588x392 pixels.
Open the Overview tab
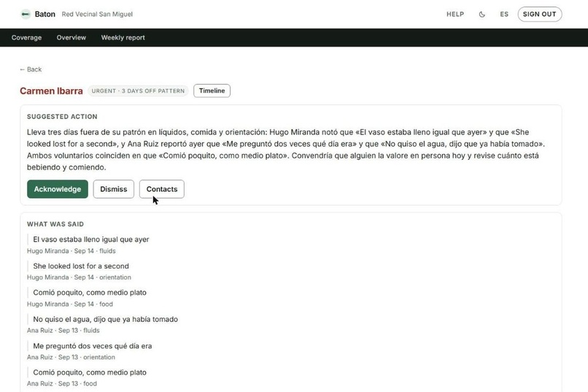(71, 37)
